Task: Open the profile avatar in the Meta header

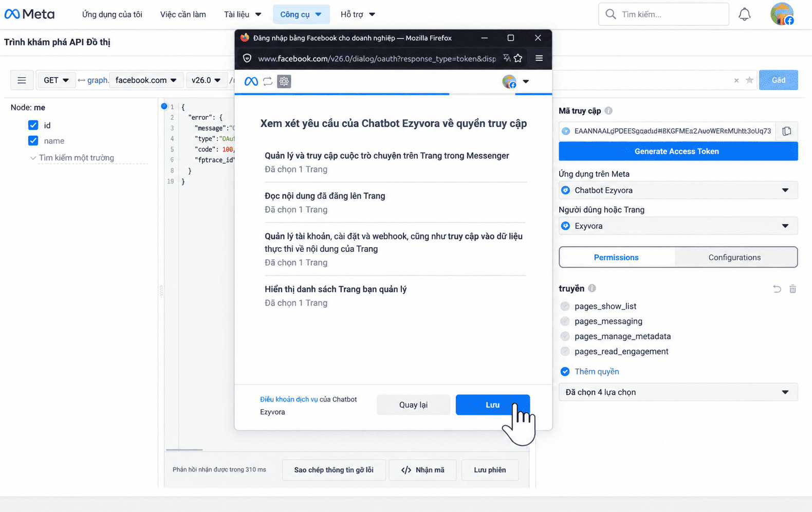Action: (x=782, y=14)
